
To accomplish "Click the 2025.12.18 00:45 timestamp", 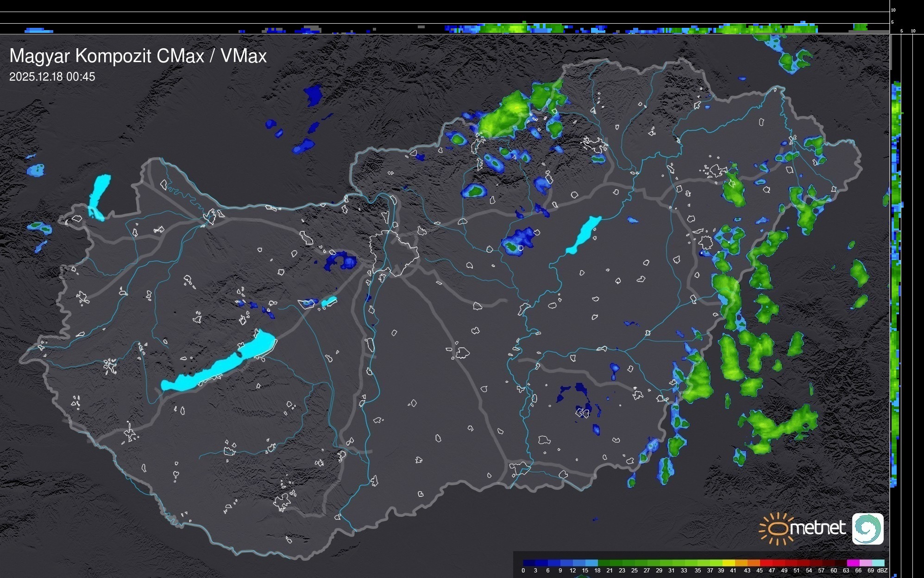I will coord(52,76).
